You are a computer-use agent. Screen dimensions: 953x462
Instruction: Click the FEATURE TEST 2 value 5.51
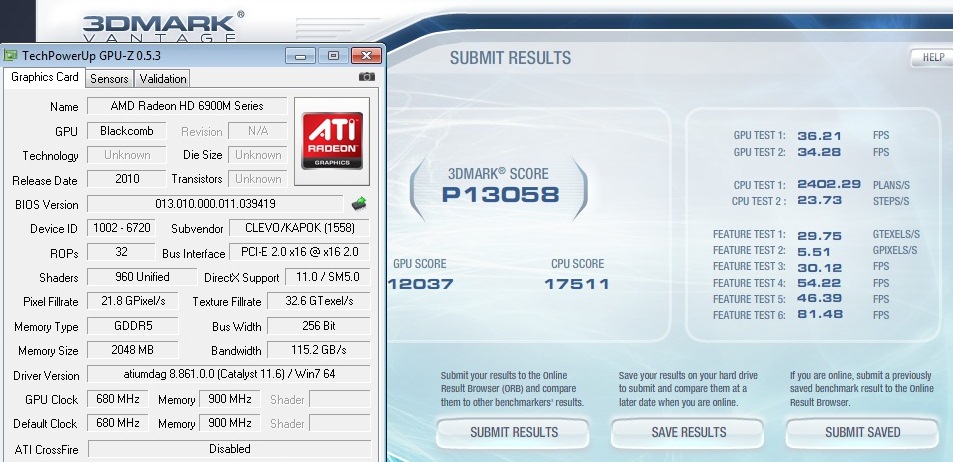click(x=814, y=251)
